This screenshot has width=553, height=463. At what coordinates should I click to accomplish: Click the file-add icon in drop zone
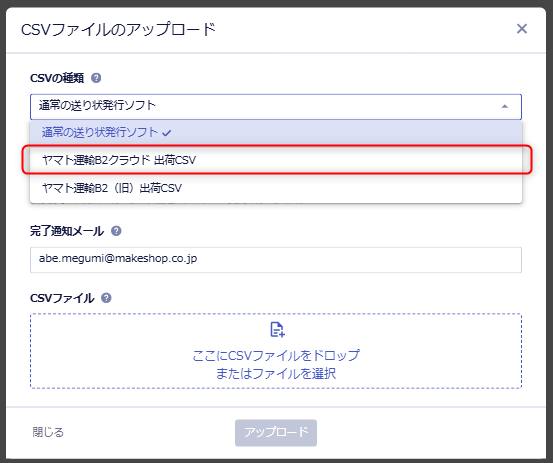277,329
